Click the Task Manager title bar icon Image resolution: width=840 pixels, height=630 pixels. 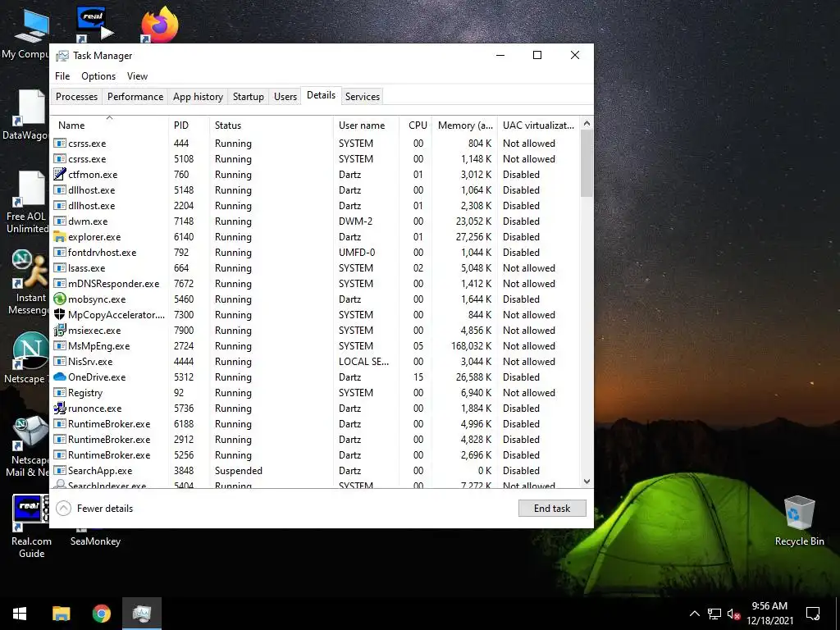[62, 56]
